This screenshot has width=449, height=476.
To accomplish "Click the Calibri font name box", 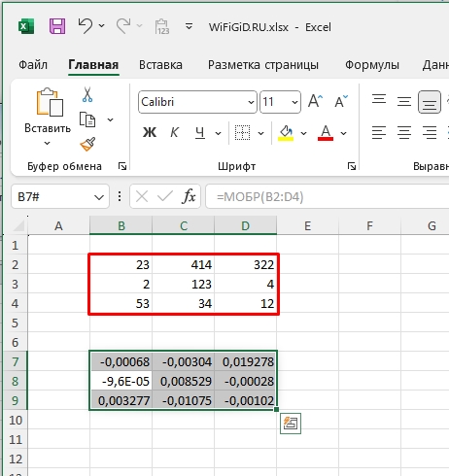I will click(x=192, y=102).
